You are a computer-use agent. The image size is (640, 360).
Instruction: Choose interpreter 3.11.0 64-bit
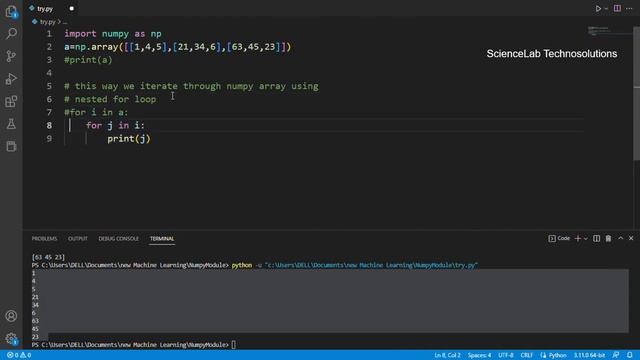pos(589,355)
